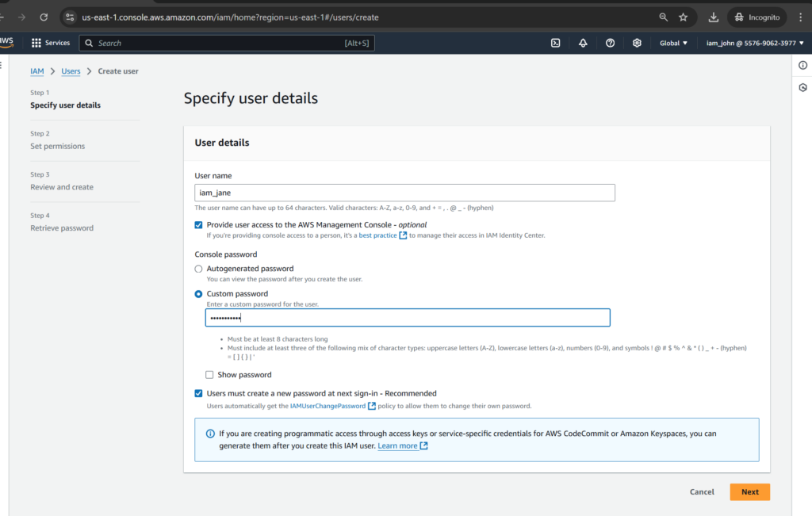Expand the Global region dropdown

673,43
